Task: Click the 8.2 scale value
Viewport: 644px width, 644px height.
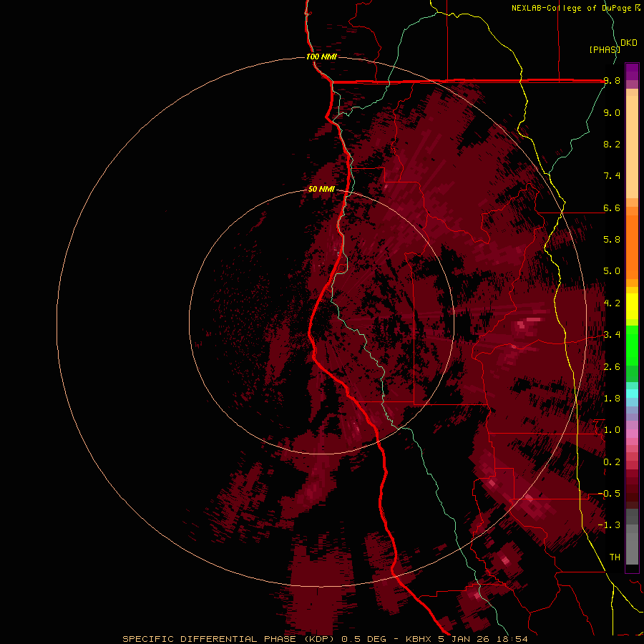Action: [612, 144]
